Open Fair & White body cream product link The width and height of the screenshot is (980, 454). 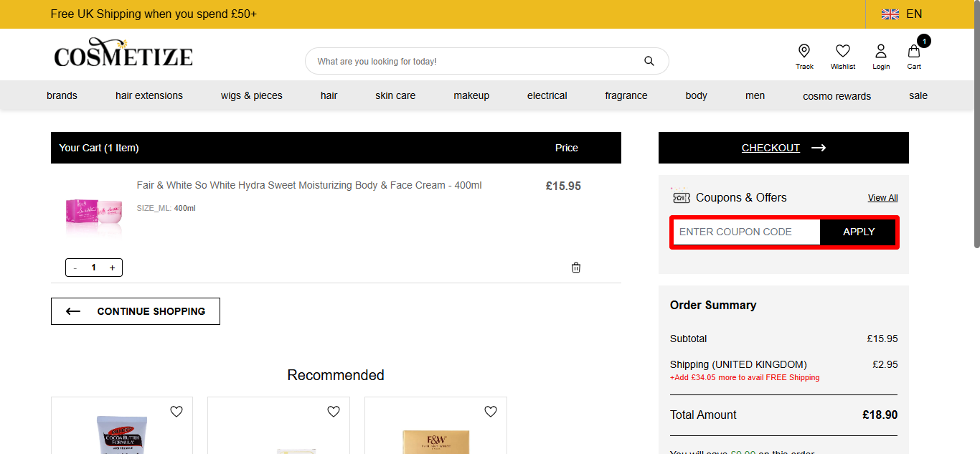309,185
